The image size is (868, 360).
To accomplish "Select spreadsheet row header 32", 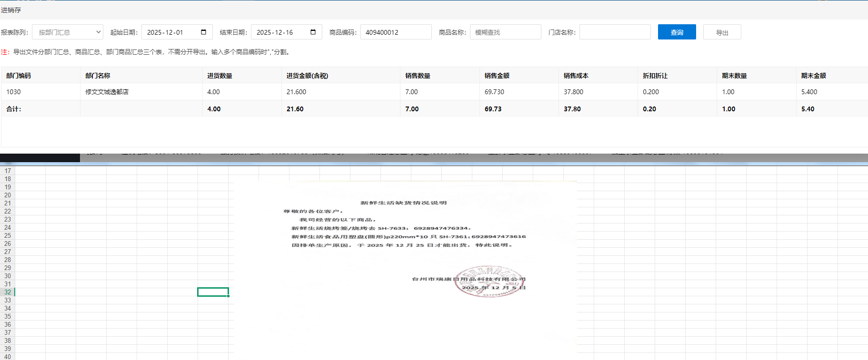I will pos(8,292).
